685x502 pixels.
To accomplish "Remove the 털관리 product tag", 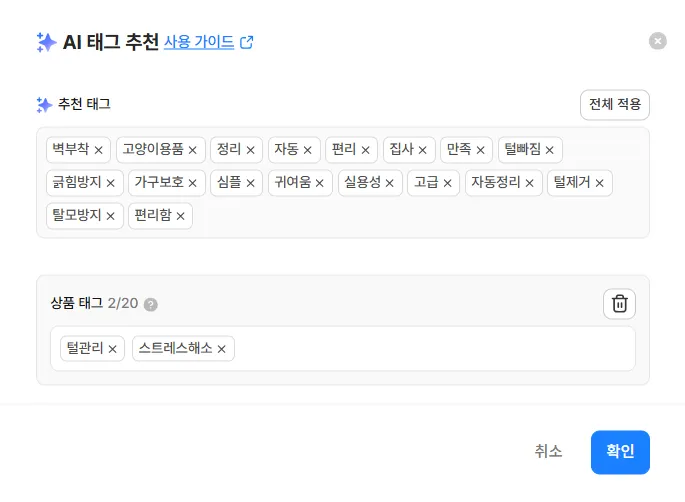I will tap(113, 349).
